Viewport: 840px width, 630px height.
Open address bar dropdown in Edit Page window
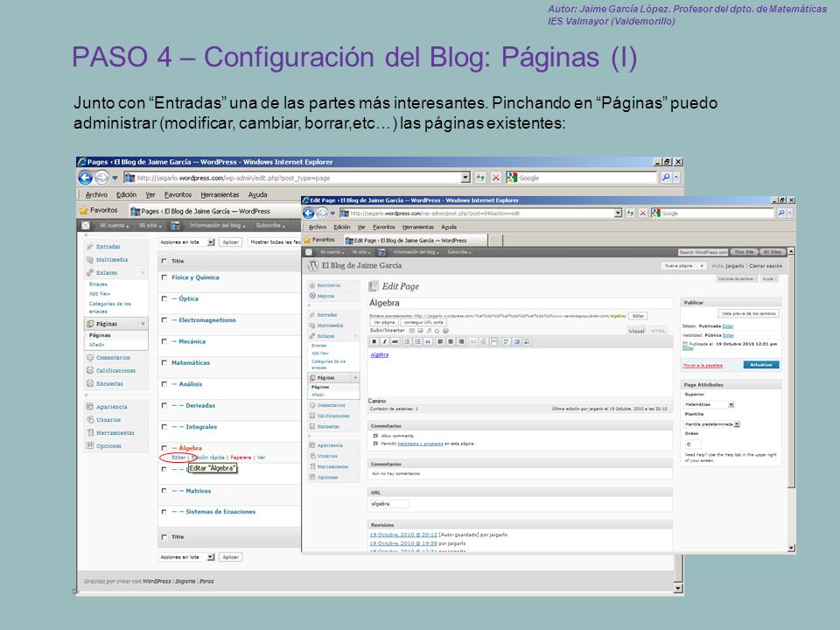pos(618,213)
